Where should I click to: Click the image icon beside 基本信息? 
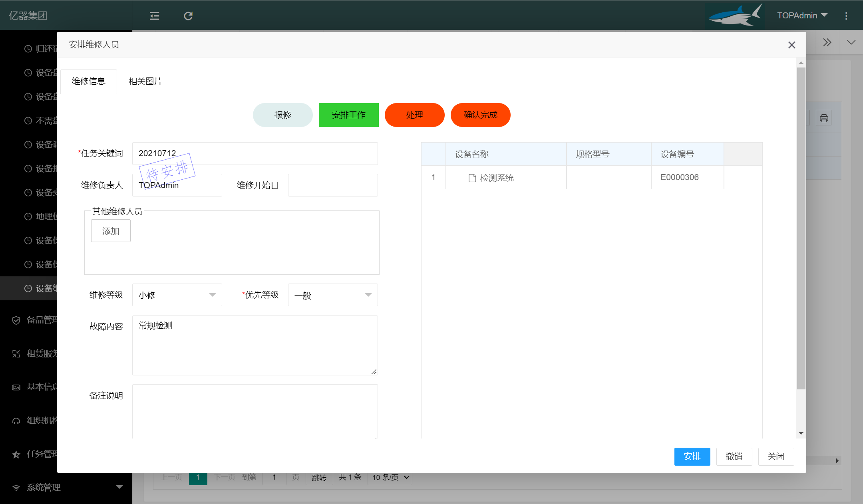(16, 387)
